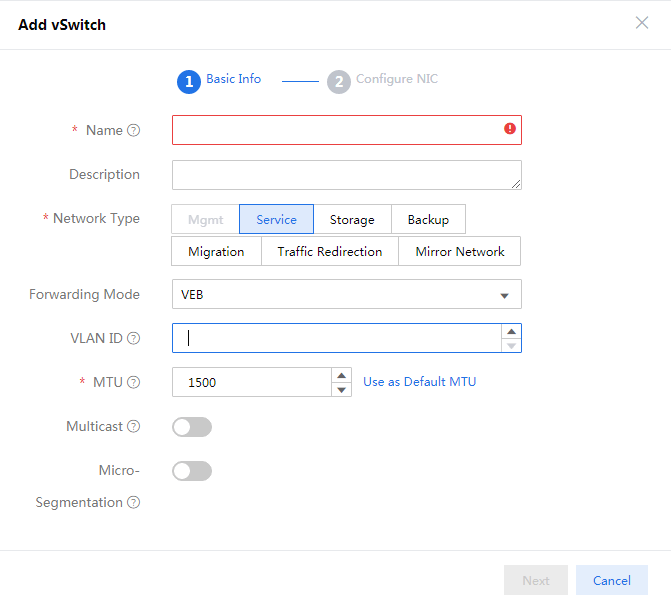
Task: Click the MTU help question mark icon
Action: (x=134, y=382)
